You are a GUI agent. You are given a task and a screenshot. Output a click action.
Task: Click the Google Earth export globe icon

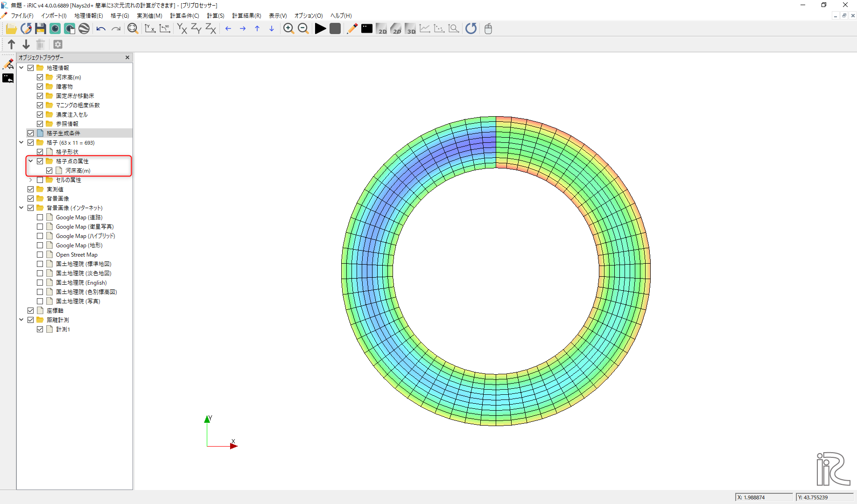[x=84, y=29]
